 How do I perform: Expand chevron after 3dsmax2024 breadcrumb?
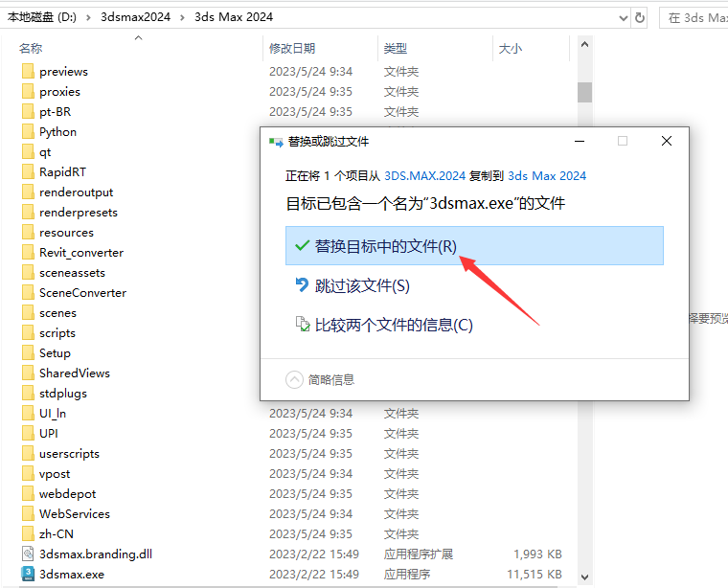point(182,17)
